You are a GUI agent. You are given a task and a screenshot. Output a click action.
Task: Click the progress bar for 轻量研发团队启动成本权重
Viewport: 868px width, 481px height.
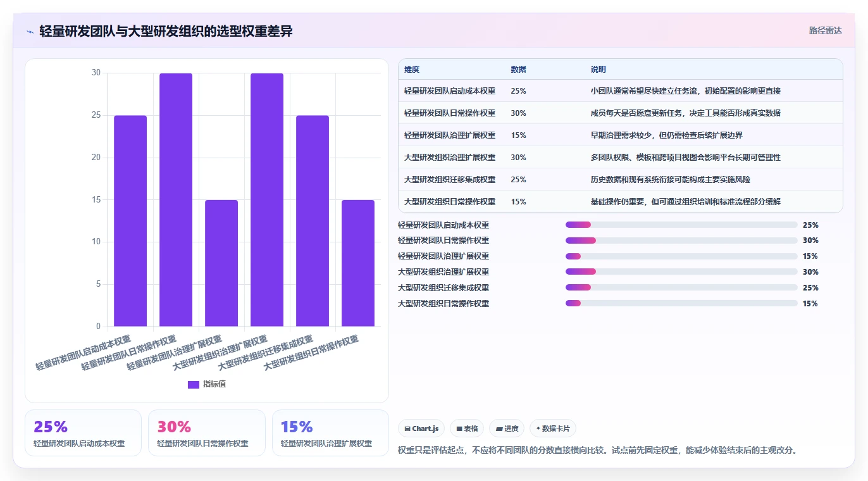(681, 225)
